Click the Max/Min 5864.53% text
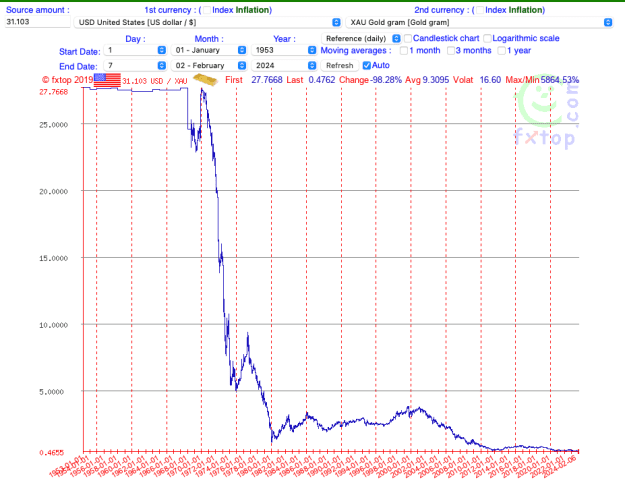The image size is (625, 487). point(542,80)
